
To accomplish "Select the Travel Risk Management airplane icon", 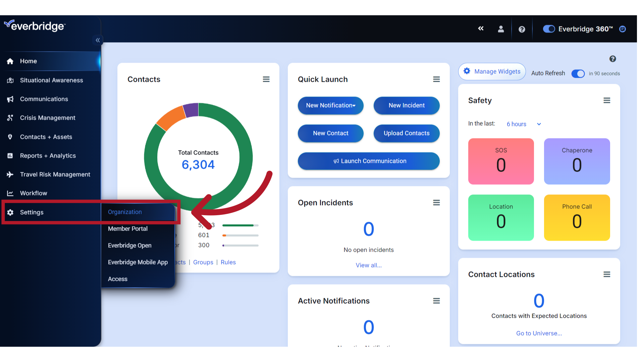I will [x=10, y=174].
